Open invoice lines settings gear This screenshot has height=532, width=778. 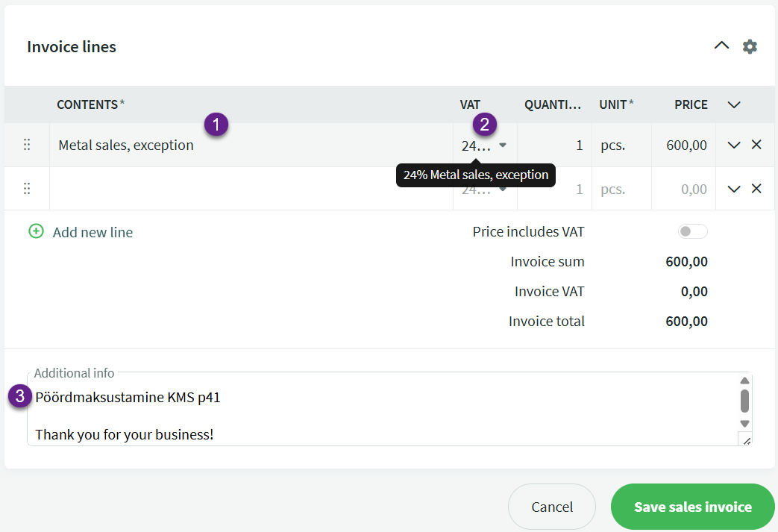(x=750, y=46)
